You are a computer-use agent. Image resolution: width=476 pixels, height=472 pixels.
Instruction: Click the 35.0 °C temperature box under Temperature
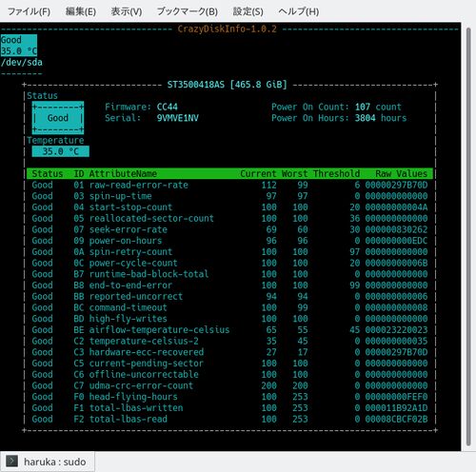[x=61, y=151]
